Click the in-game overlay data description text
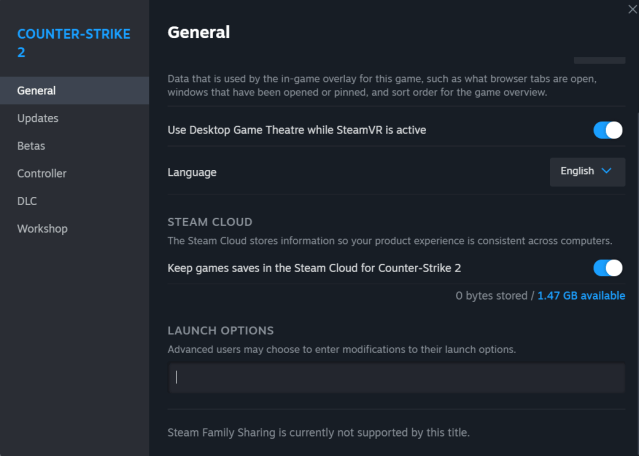The width and height of the screenshot is (639, 456). pyautogui.click(x=382, y=86)
